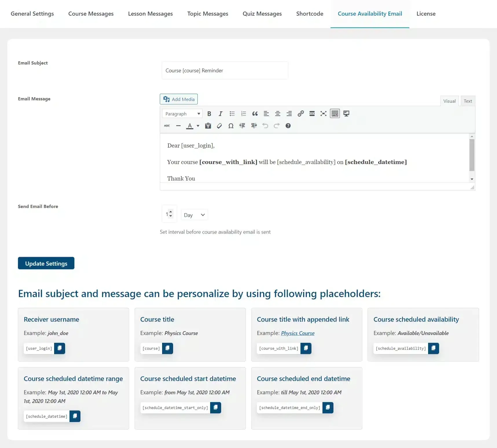This screenshot has height=448, width=497.
Task: Open the text color picker arrow
Action: [198, 126]
